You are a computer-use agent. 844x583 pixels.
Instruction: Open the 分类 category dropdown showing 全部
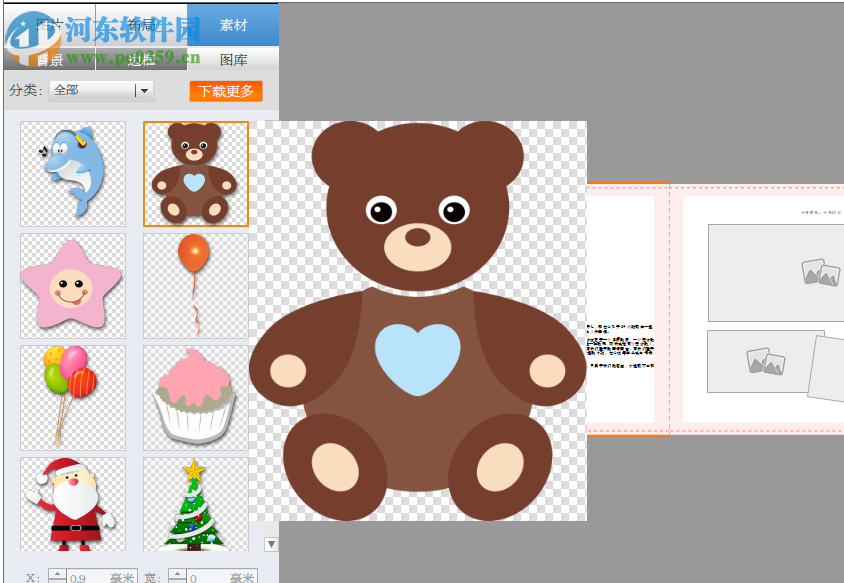100,90
